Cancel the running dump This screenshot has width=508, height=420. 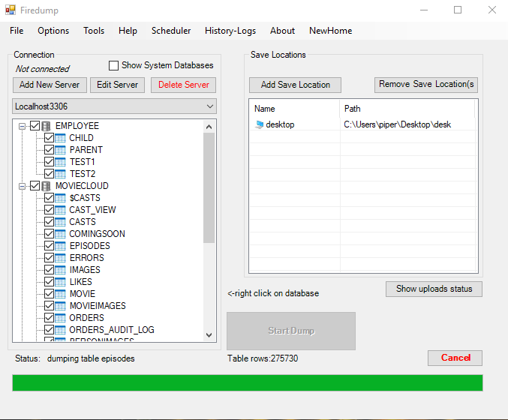[x=455, y=358]
